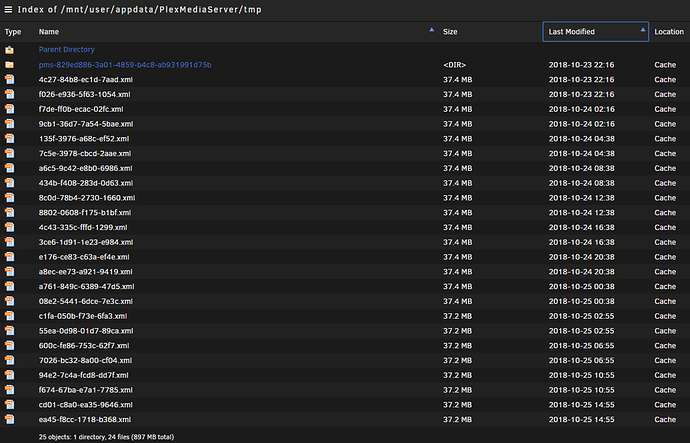Screen dimensions: 690x443
Task: Select file name a761-849c-6389-47d5.xml
Action: click(86, 286)
